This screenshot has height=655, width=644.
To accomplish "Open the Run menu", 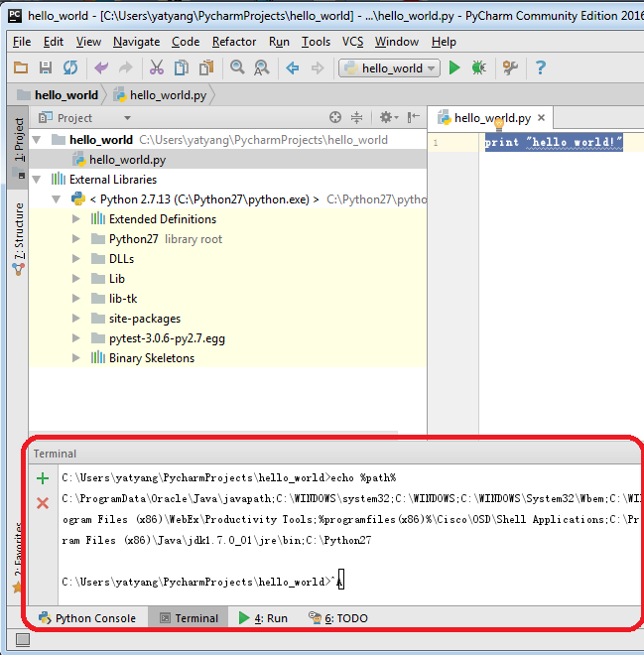I will (x=280, y=42).
